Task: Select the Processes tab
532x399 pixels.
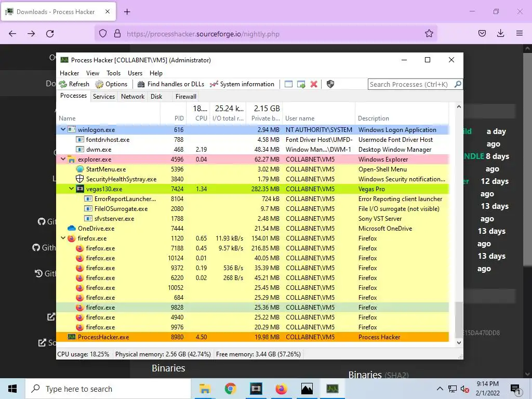Action: click(x=73, y=96)
